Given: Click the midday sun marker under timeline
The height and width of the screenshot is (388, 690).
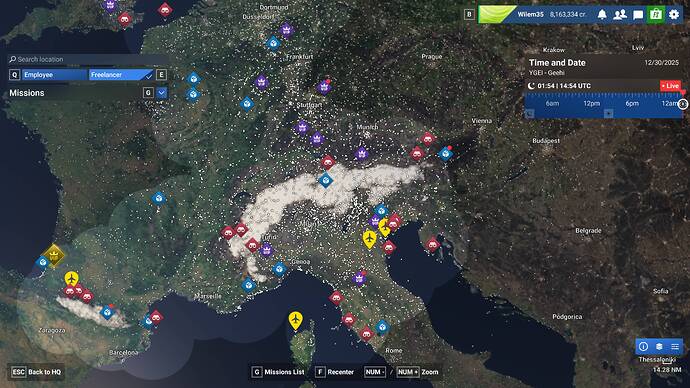Looking at the screenshot, I should (609, 113).
